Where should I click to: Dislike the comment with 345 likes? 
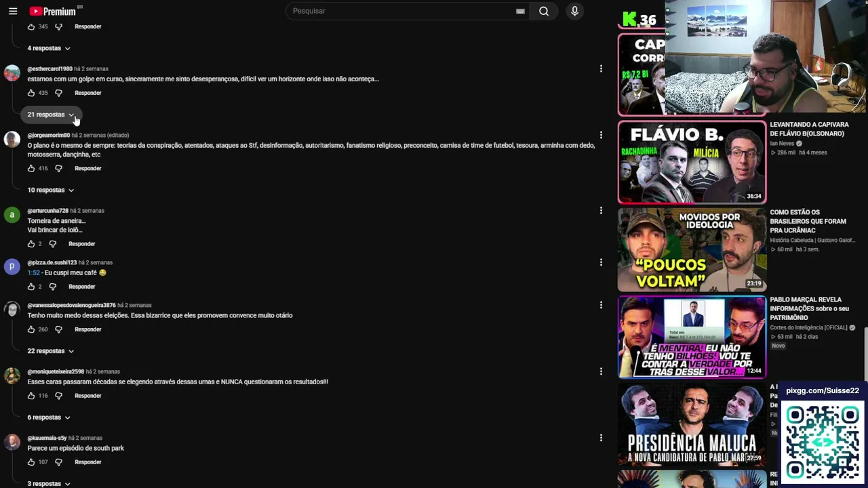click(x=58, y=26)
